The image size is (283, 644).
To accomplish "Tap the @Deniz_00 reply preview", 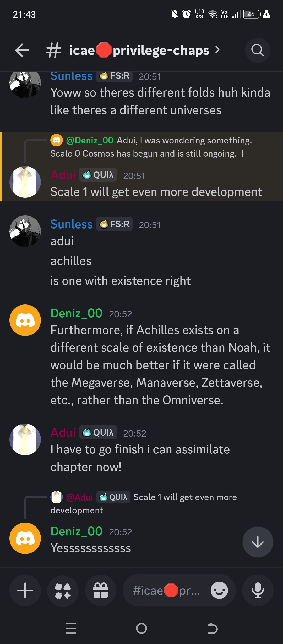I will click(x=151, y=147).
